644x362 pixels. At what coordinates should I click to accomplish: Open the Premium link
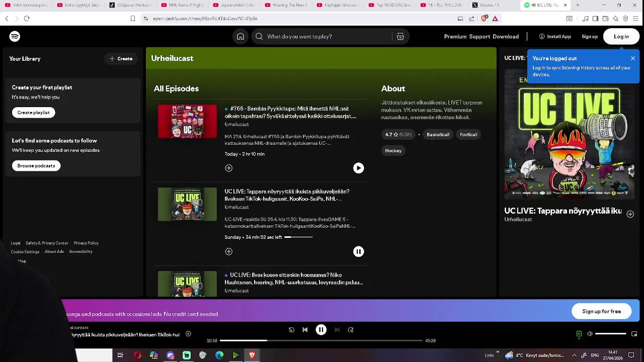click(455, 36)
